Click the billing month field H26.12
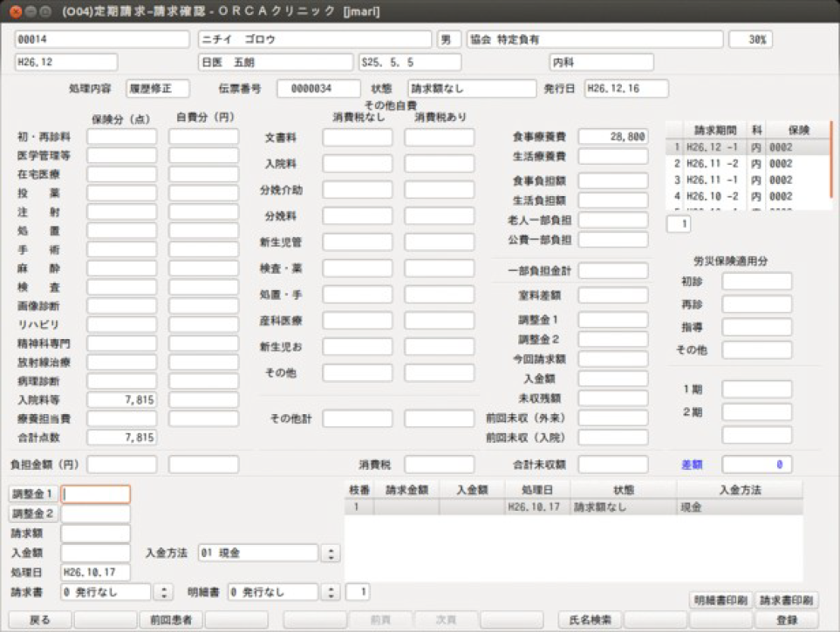The width and height of the screenshot is (840, 632). point(66,62)
